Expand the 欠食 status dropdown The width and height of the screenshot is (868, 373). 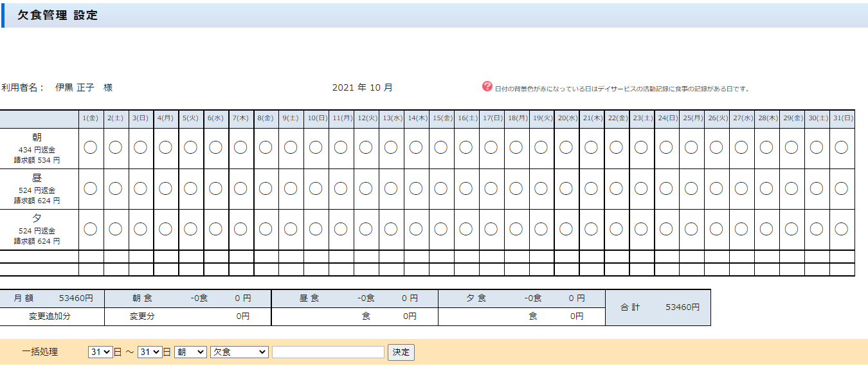(x=239, y=352)
